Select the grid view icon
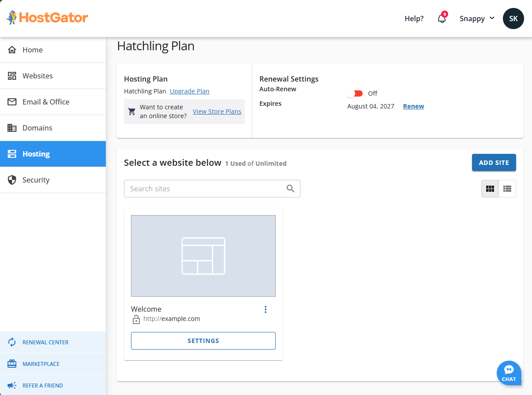Image resolution: width=532 pixels, height=395 pixels. pos(490,188)
